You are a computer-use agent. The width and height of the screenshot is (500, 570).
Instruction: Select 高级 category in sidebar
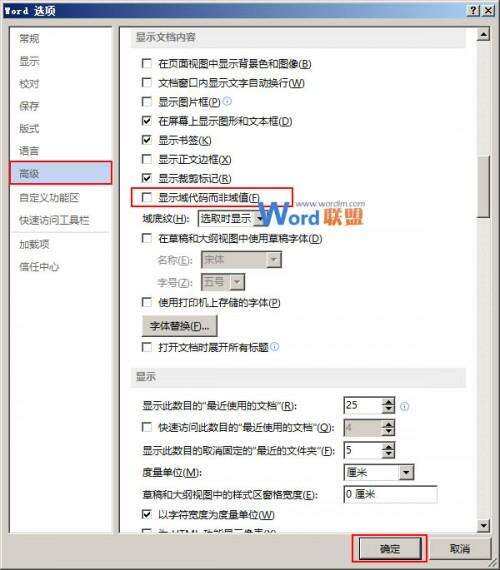(60, 173)
